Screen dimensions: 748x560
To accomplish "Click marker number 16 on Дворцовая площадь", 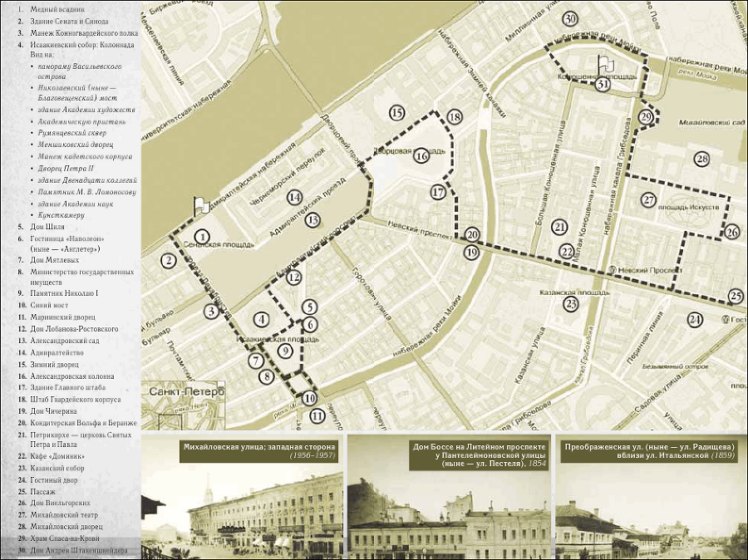I will [x=421, y=155].
